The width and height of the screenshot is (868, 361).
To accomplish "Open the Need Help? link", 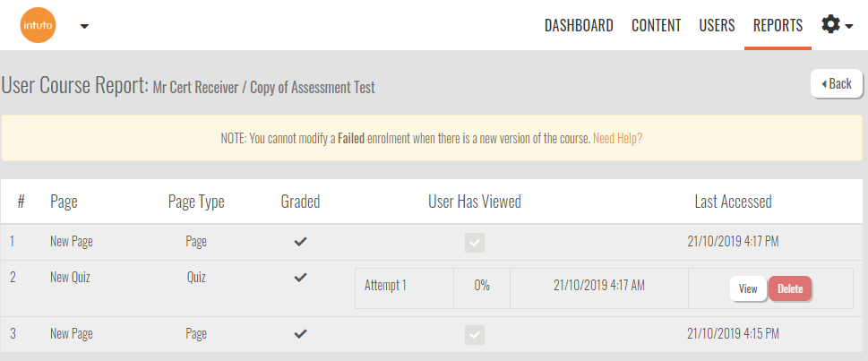I will (x=617, y=139).
